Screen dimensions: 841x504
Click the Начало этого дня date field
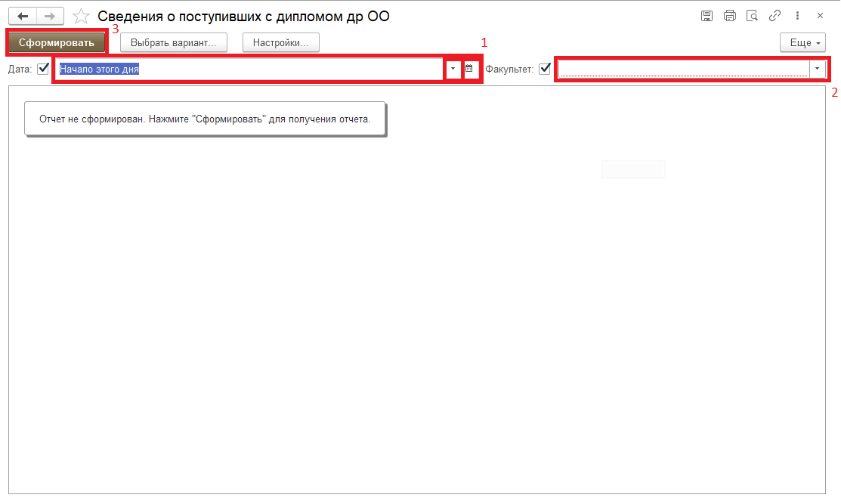pos(249,69)
